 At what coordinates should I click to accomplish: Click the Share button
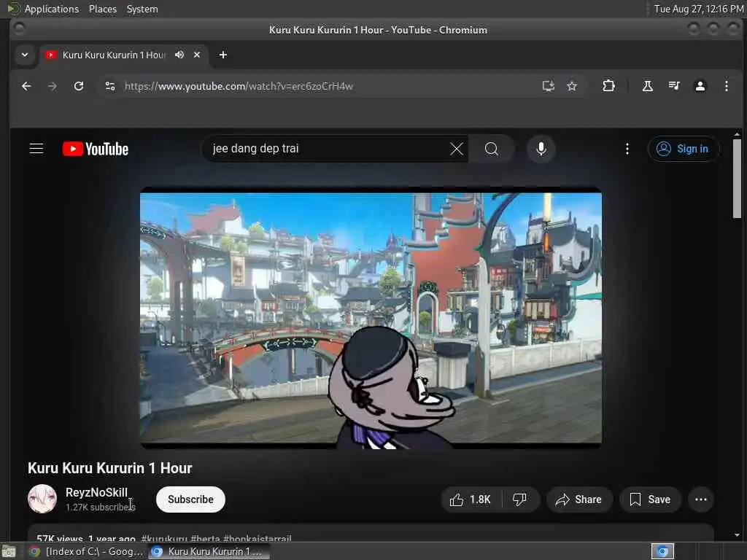click(578, 499)
